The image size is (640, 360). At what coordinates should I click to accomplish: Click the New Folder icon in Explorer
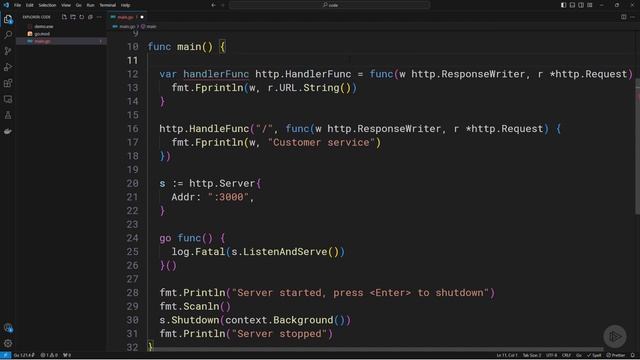pos(73,17)
